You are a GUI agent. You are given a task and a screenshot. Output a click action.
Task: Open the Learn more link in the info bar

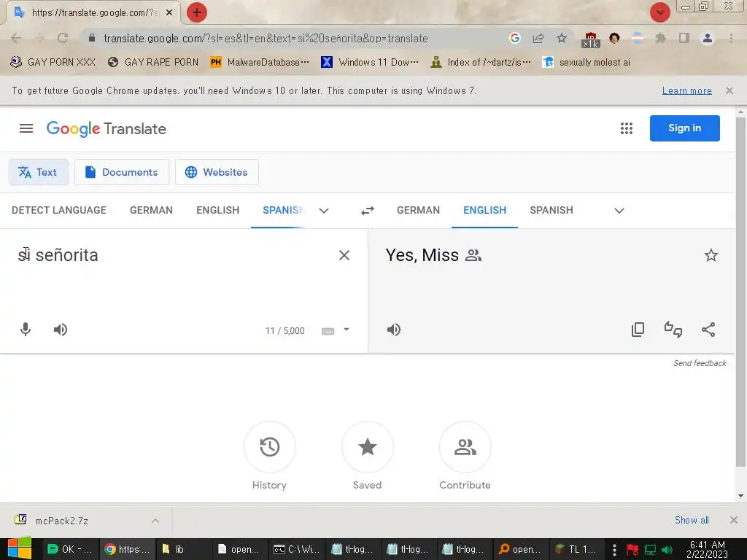[687, 90]
